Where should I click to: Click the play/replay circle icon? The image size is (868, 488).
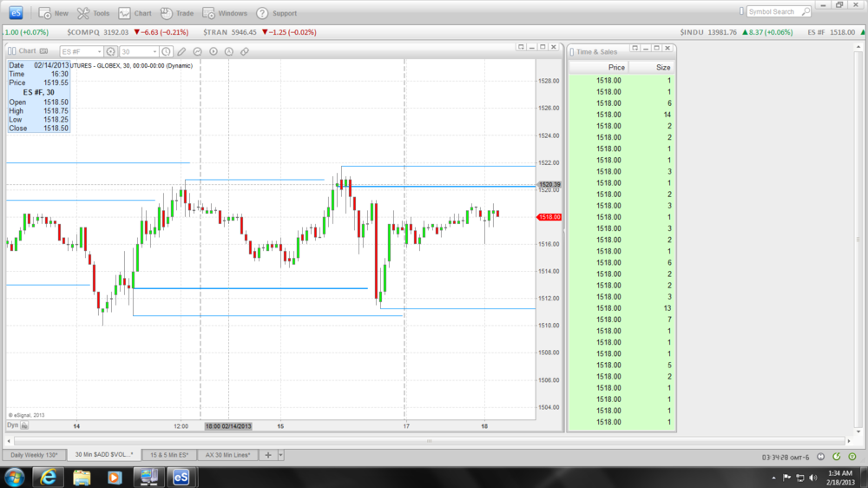coord(214,51)
